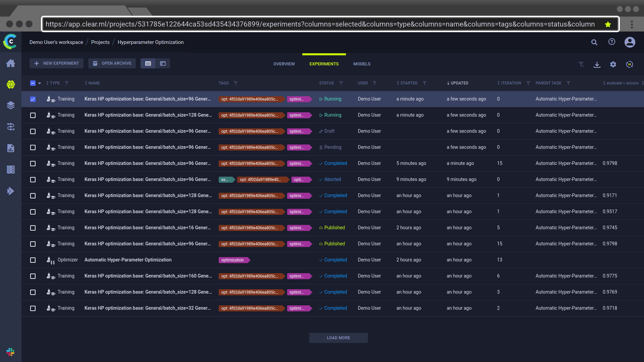Click the optimization tag on the Optimizer row
Viewport: 644px width, 362px height.
click(232, 260)
